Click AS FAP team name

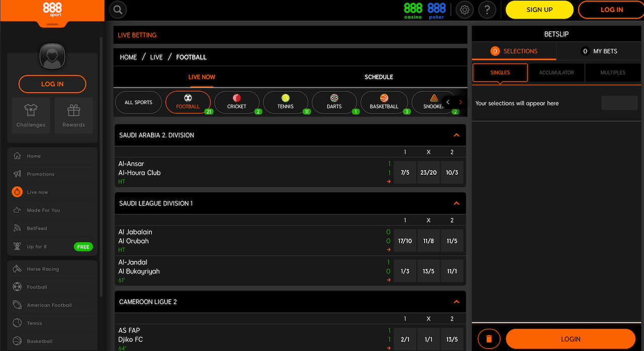coord(129,330)
